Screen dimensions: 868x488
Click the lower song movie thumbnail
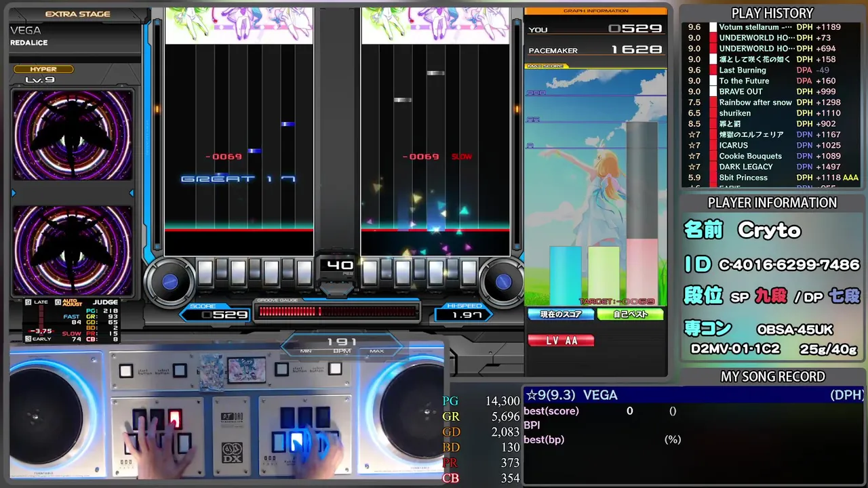(73, 251)
